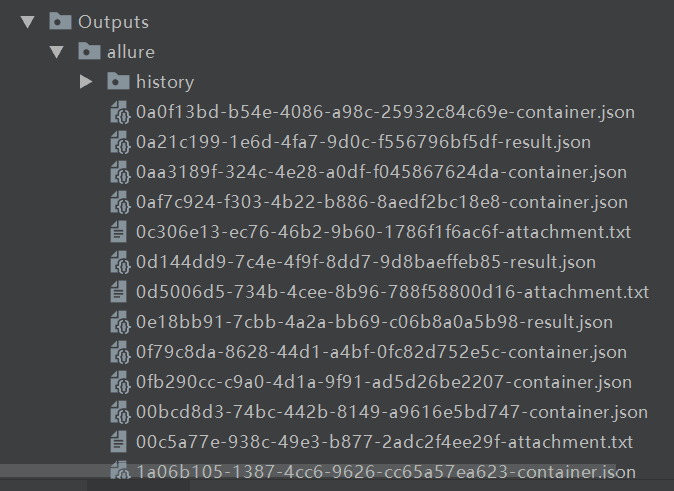Select 0fb290cc-c9a0 container.json file
The height and width of the screenshot is (491, 674).
point(383,382)
